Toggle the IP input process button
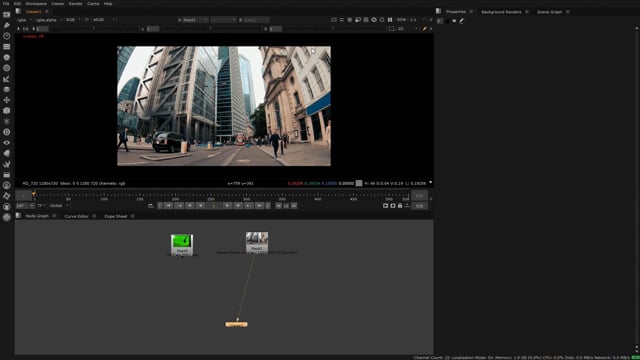Viewport: 640px width, 360px height. tap(87, 20)
